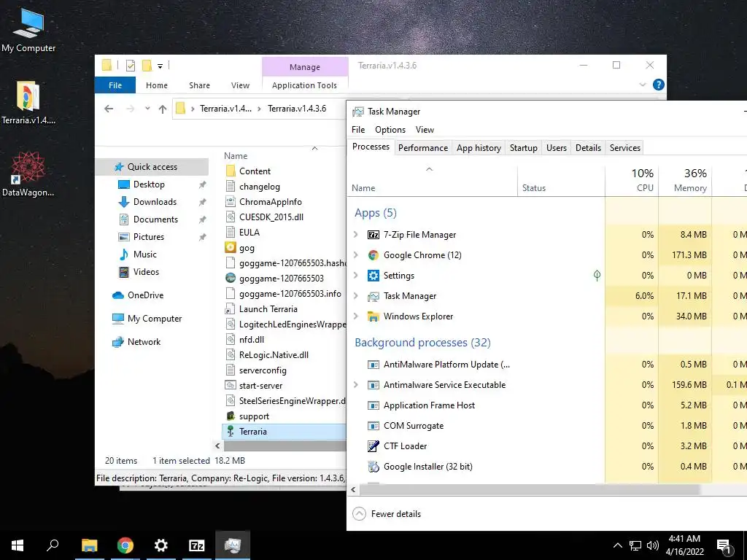Open Task Manager Options menu

390,130
